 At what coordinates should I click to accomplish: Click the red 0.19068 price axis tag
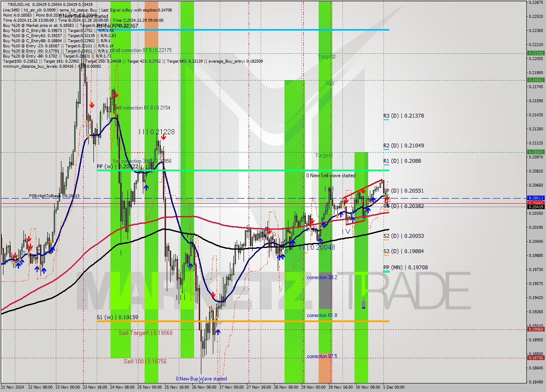[536, 329]
